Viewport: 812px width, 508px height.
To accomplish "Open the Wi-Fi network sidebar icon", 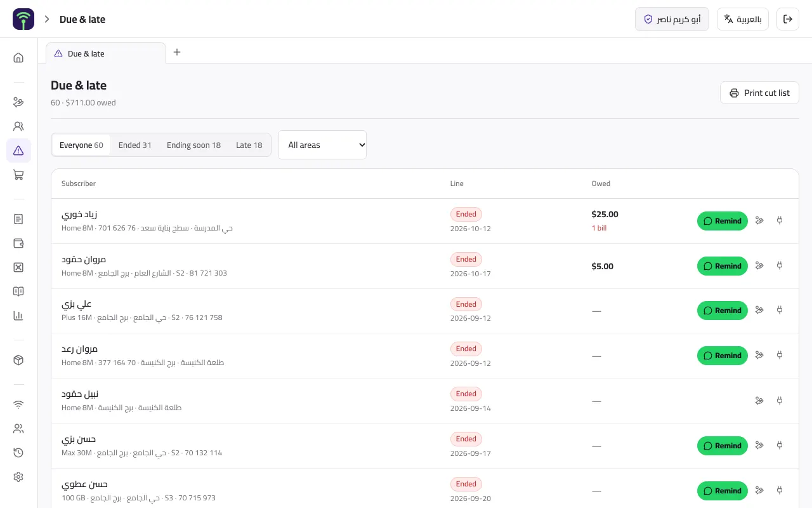I will (x=18, y=404).
